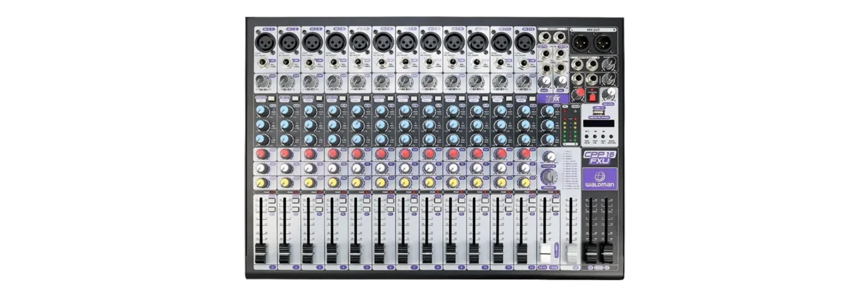868x297 pixels.
Task: Click the channel 7 fader cap
Action: (x=403, y=254)
